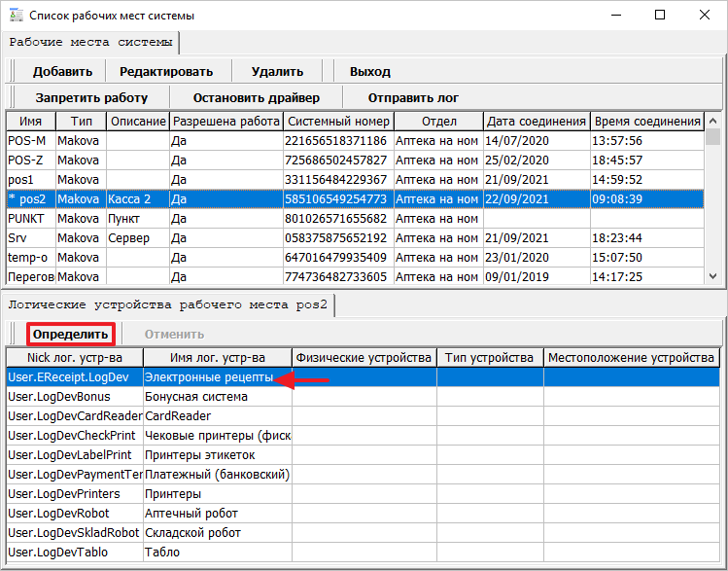Viewport: 728px width, 571px height.
Task: Click Остановить драйвер button
Action: [256, 97]
